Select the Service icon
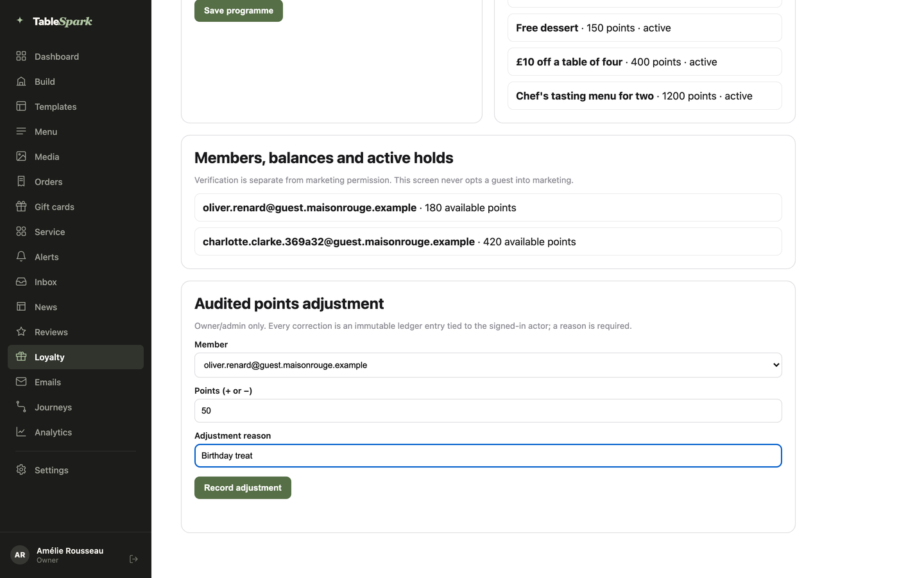This screenshot has height=578, width=924. pyautogui.click(x=21, y=232)
